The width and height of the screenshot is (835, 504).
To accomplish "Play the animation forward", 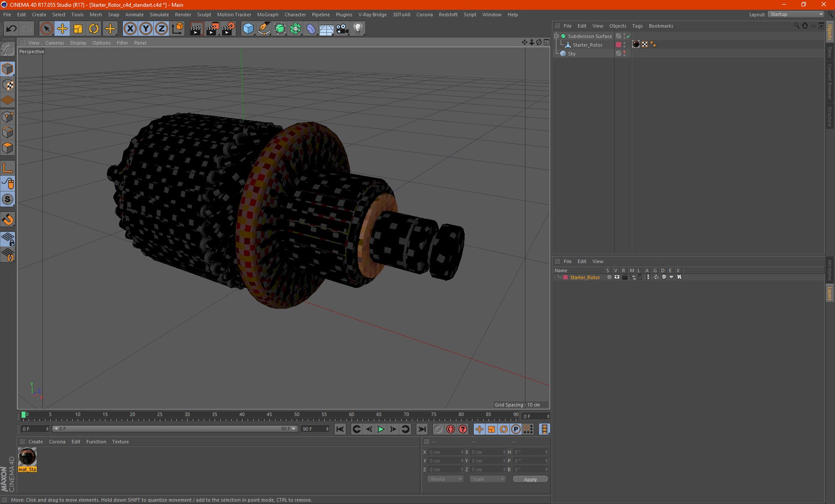I will tap(381, 429).
